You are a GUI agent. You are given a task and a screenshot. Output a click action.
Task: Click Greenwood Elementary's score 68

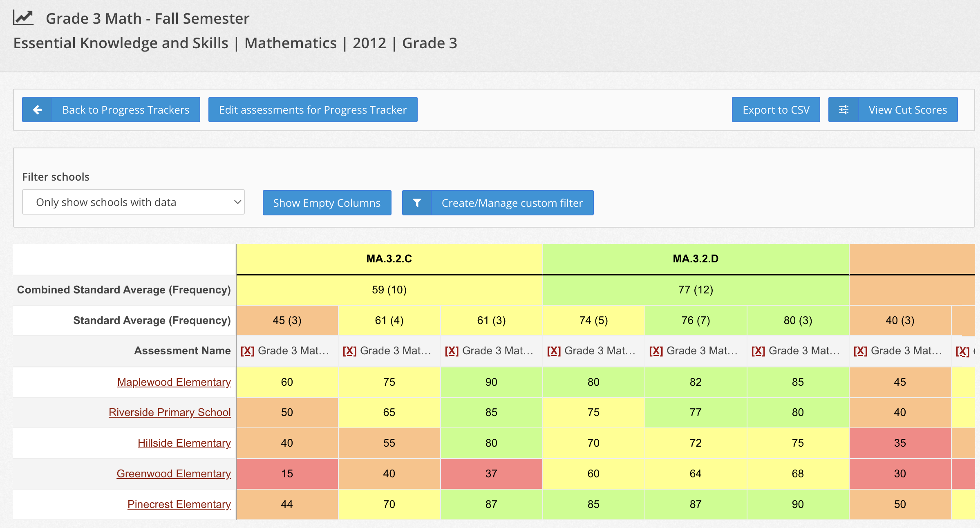coord(798,474)
